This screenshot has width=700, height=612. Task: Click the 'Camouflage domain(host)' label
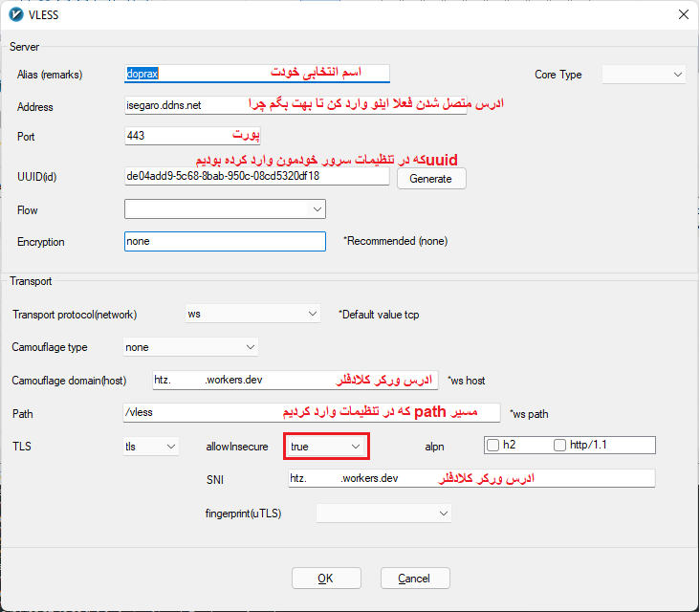tap(69, 381)
